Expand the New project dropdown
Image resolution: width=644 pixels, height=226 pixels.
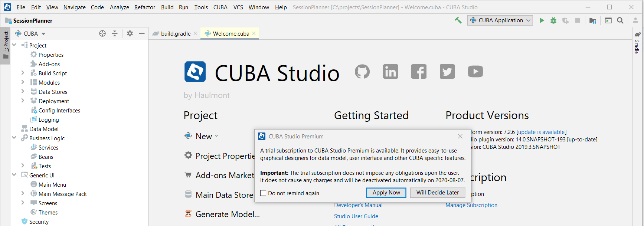pyautogui.click(x=216, y=136)
